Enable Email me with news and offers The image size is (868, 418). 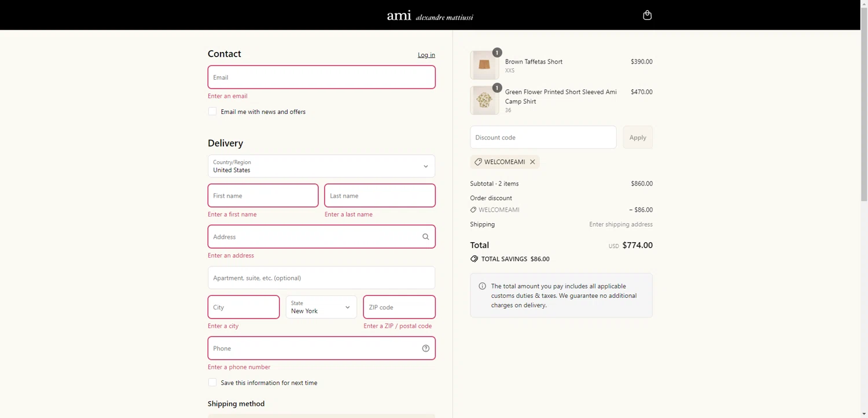click(212, 112)
